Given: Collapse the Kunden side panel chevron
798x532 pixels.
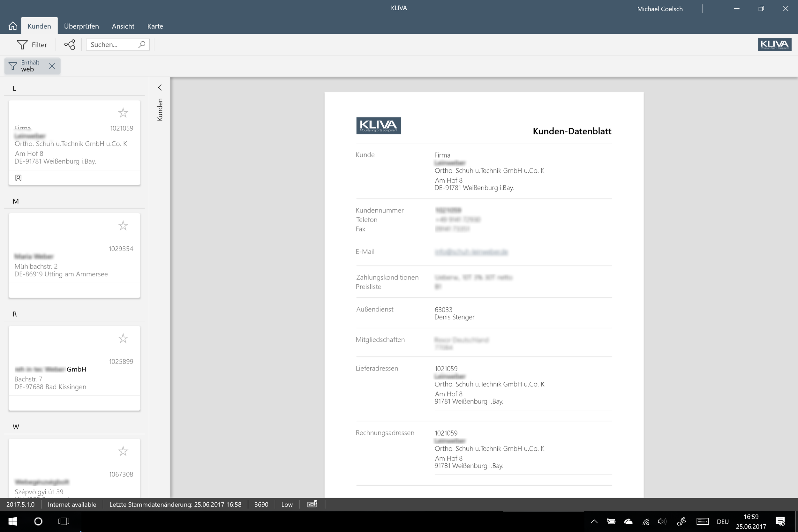Looking at the screenshot, I should pyautogui.click(x=160, y=87).
